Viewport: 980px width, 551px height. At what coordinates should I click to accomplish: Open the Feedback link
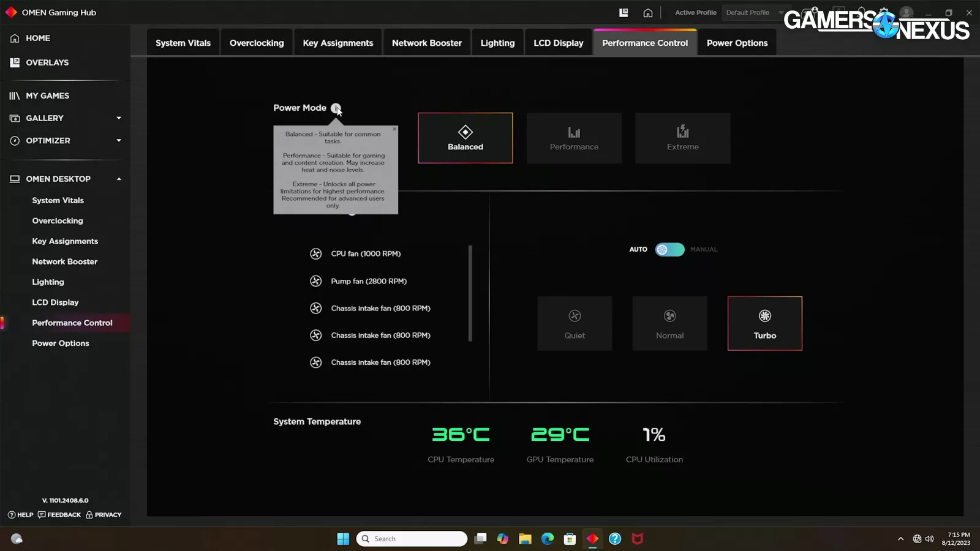point(59,515)
